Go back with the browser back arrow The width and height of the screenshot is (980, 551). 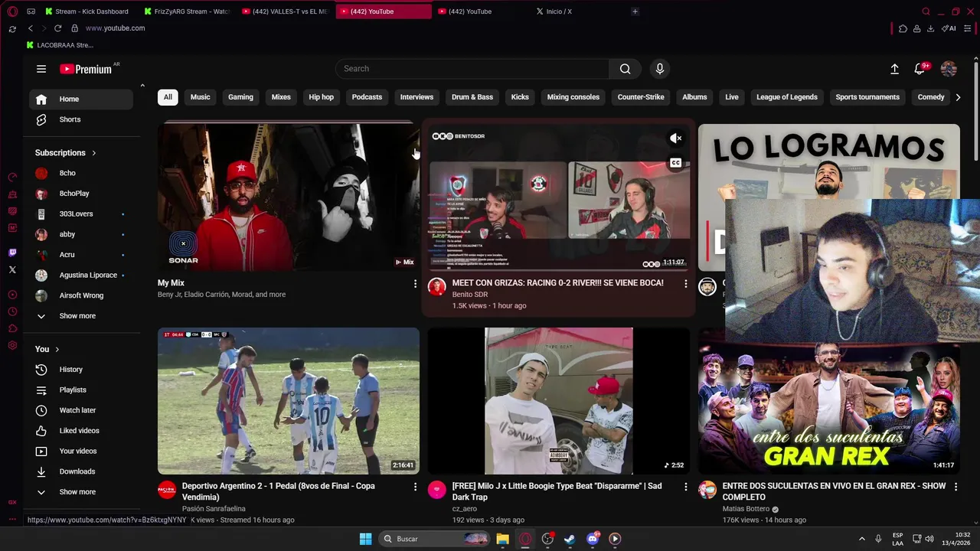click(30, 28)
